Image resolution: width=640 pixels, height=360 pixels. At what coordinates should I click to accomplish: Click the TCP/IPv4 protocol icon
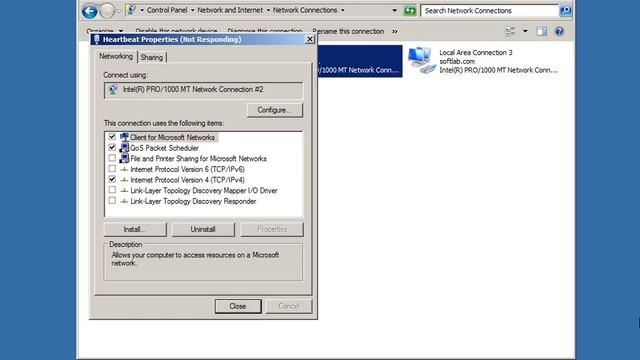(124, 180)
